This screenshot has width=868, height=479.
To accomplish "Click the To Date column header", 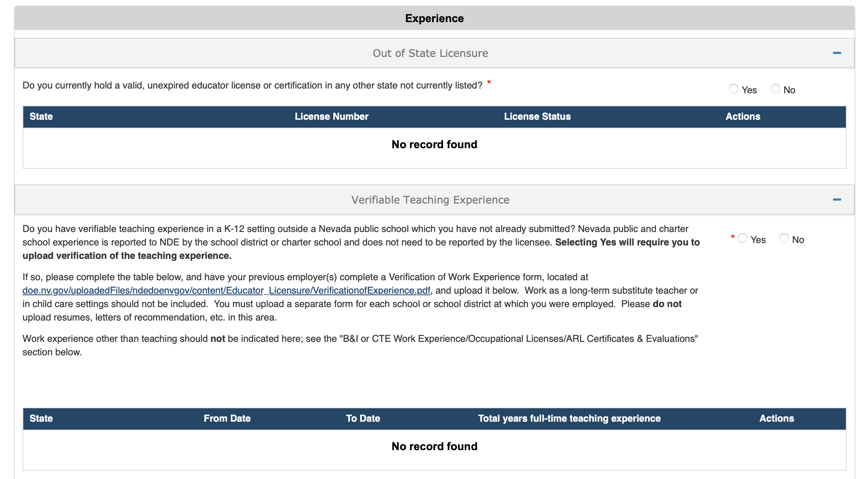I will [363, 419].
